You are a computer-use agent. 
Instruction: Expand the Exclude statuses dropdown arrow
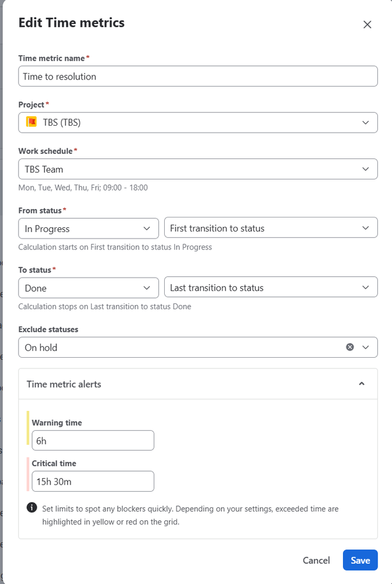[x=366, y=347]
